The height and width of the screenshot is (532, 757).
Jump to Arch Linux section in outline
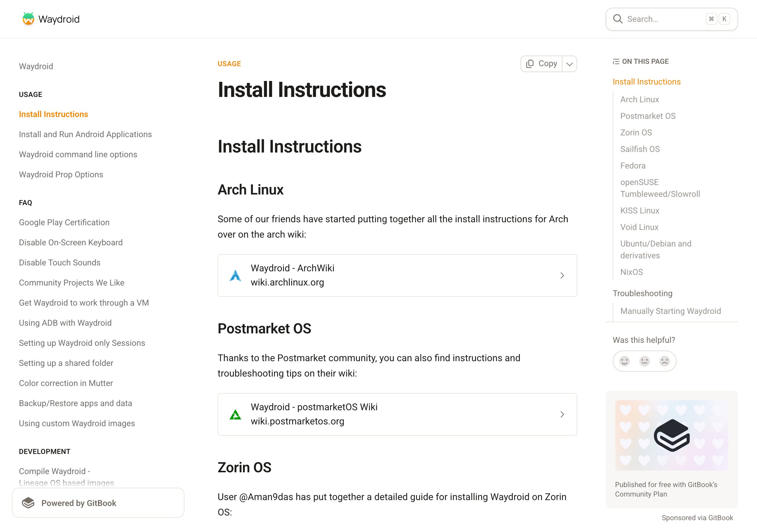click(640, 100)
